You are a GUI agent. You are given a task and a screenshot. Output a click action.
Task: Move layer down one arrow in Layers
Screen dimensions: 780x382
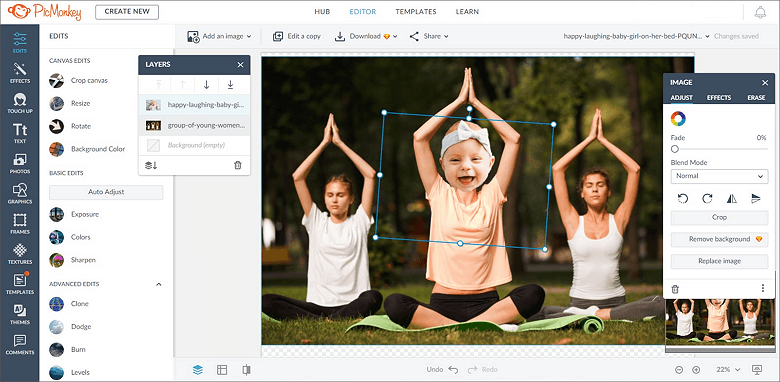[206, 85]
